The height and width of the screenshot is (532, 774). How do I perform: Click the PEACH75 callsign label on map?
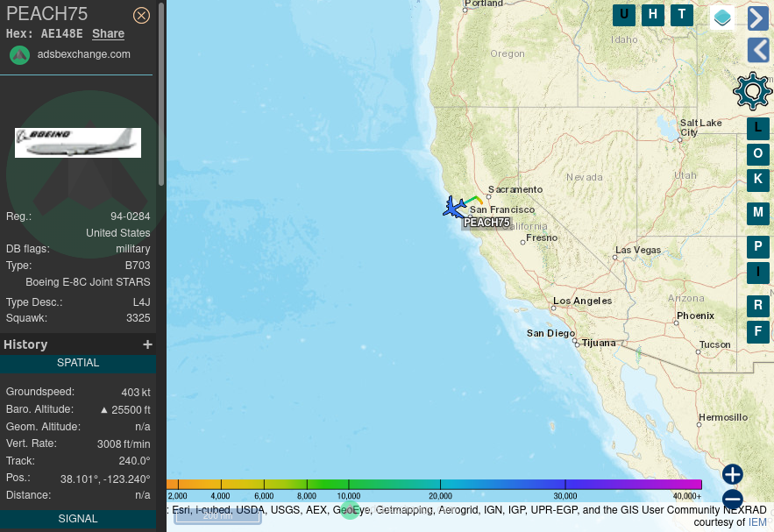coord(486,223)
